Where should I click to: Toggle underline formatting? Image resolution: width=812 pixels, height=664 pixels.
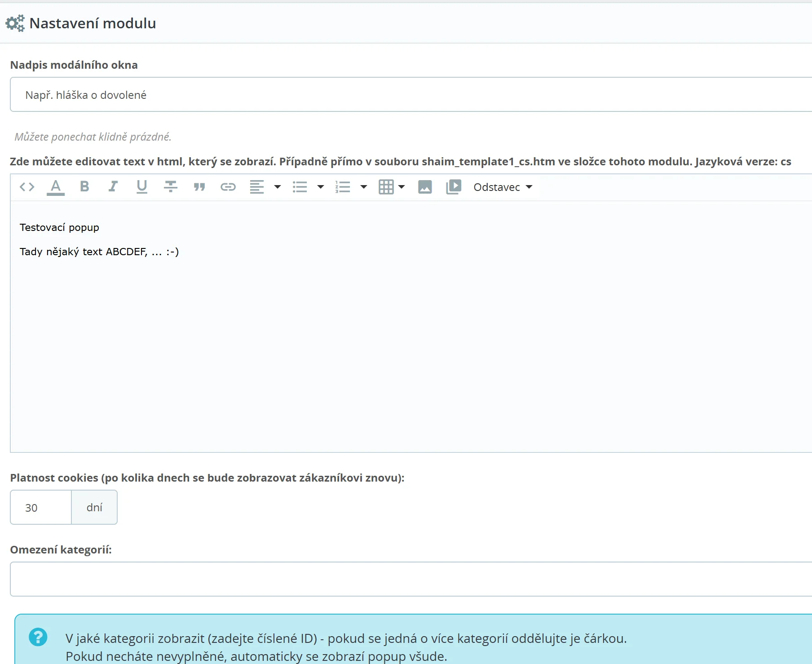point(142,187)
